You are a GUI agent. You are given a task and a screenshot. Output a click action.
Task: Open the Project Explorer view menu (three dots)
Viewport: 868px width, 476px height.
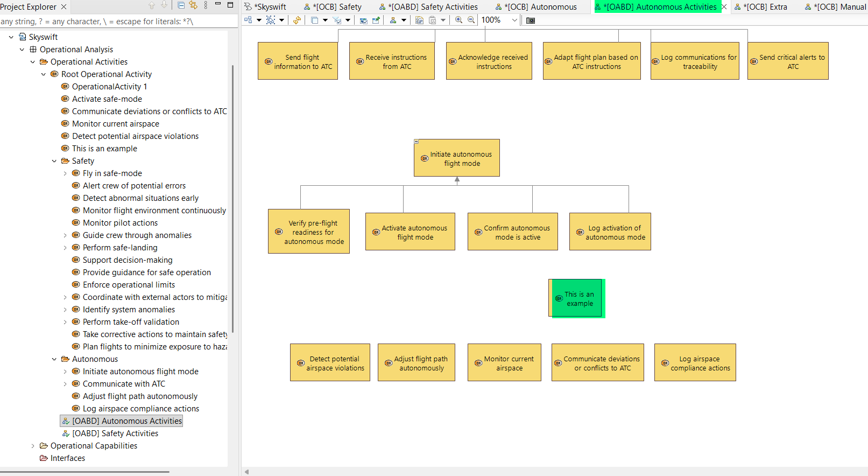click(206, 5)
